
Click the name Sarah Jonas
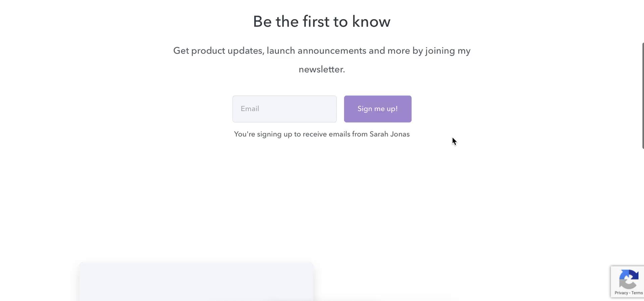pyautogui.click(x=389, y=134)
